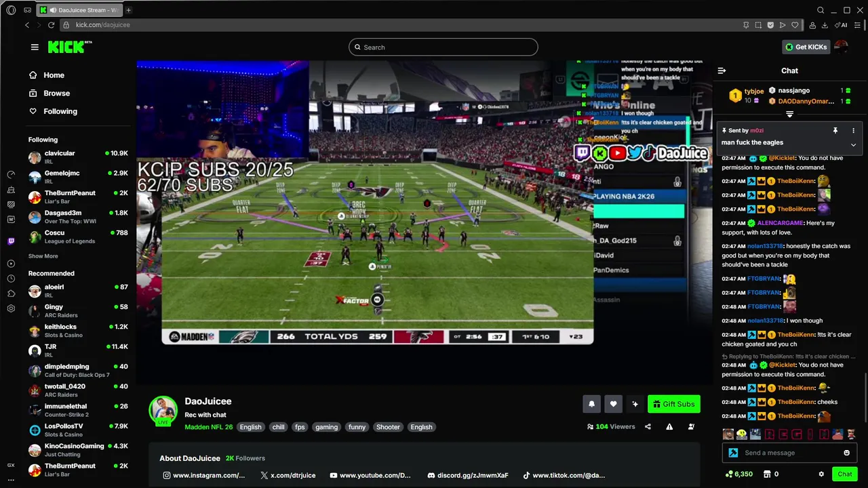Open the YouTube link in About
Image resolution: width=868 pixels, height=488 pixels.
(x=370, y=475)
